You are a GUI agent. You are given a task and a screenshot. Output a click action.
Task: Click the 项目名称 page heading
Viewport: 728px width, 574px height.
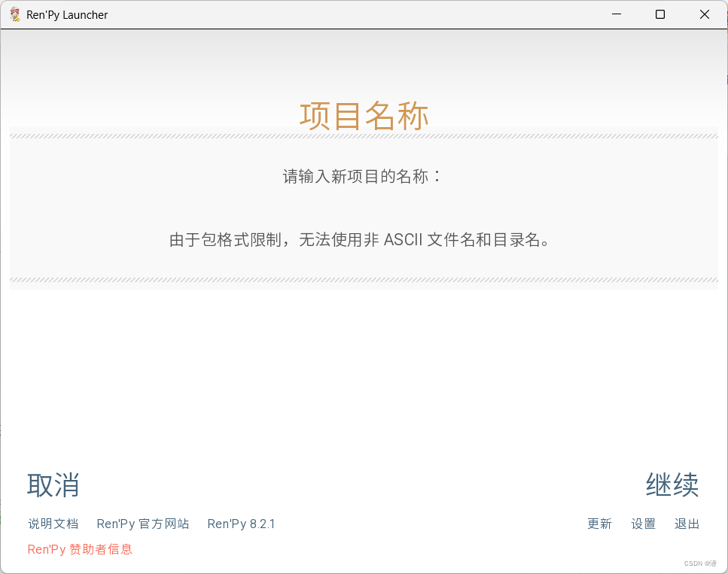click(364, 116)
